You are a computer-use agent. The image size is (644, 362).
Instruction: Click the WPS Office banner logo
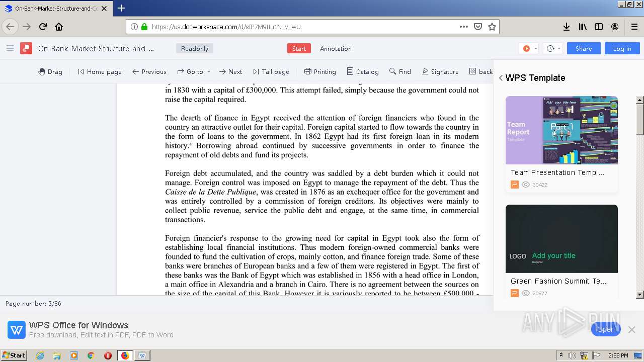tap(17, 330)
